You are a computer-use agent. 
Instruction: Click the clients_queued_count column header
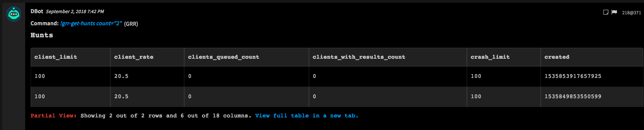[x=223, y=57]
